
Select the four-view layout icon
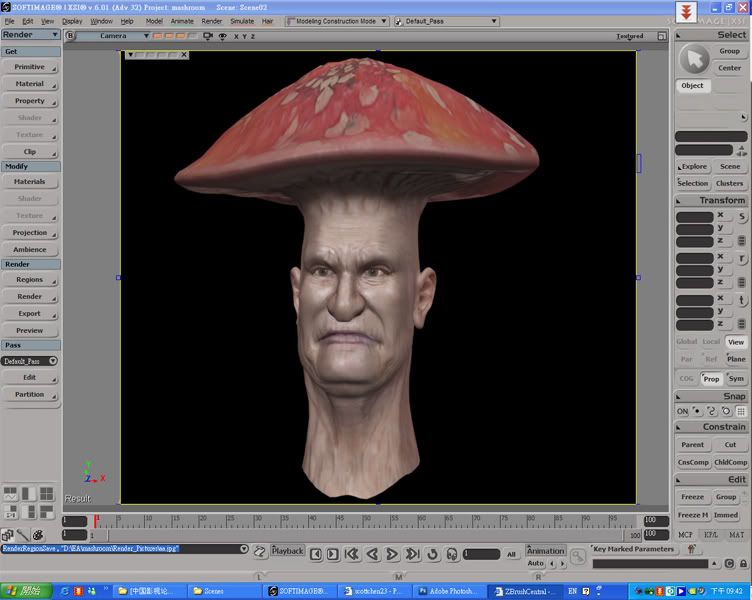(47, 494)
